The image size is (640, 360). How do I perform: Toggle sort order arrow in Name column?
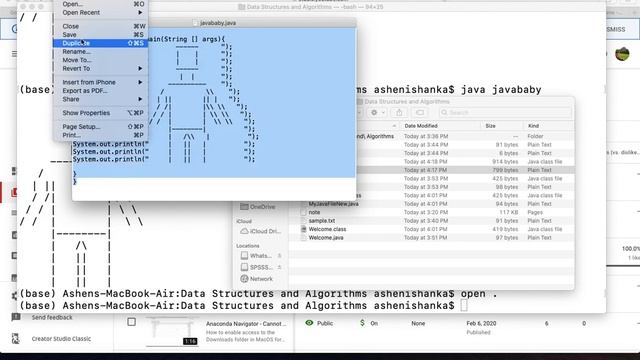394,126
